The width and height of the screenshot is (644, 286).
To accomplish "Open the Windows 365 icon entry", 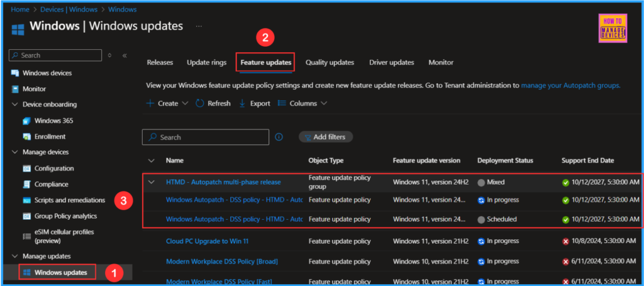I will pos(26,121).
